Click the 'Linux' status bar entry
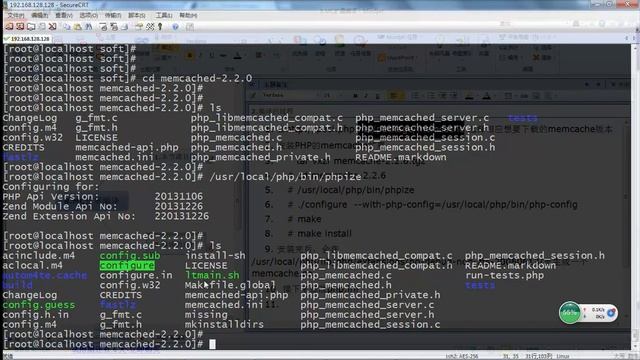Screen dimensions: 640x360 pyautogui.click(x=563, y=356)
